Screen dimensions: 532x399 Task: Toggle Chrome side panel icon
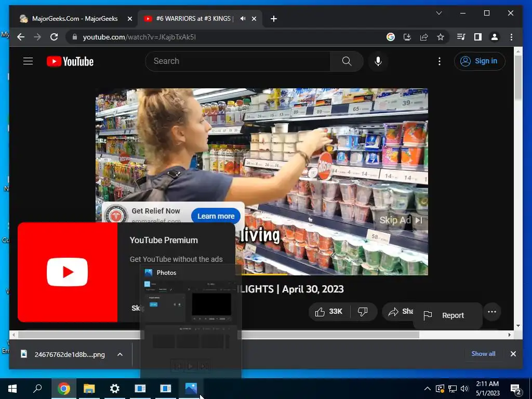[478, 37]
